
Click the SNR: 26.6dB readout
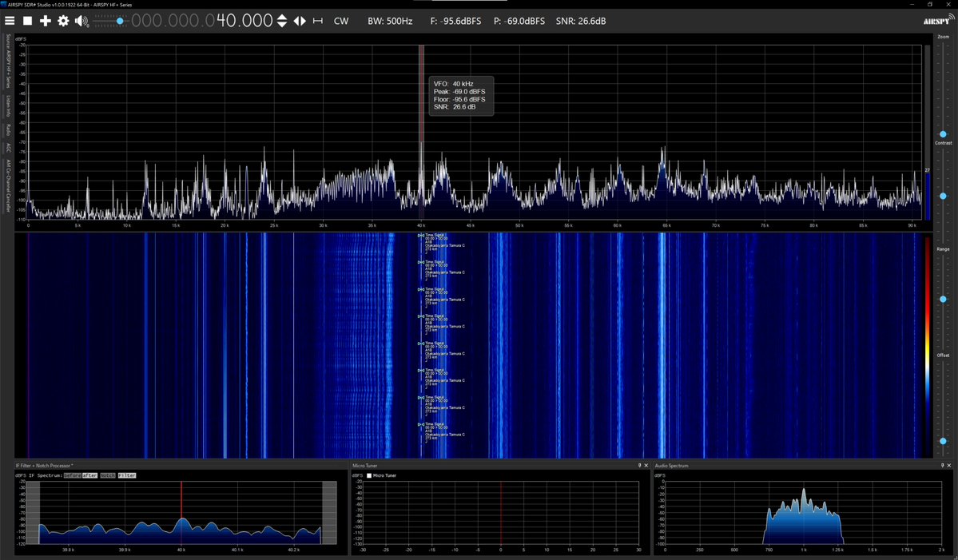pos(580,21)
